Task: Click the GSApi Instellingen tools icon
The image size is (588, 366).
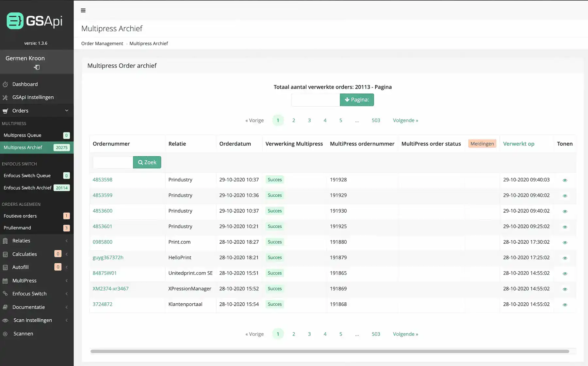Action: [x=5, y=97]
